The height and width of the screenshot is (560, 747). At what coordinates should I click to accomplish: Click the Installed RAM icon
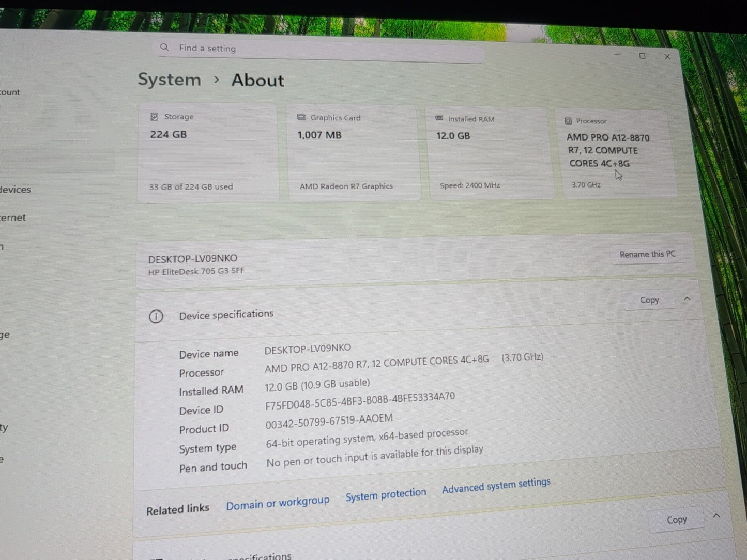(x=439, y=118)
